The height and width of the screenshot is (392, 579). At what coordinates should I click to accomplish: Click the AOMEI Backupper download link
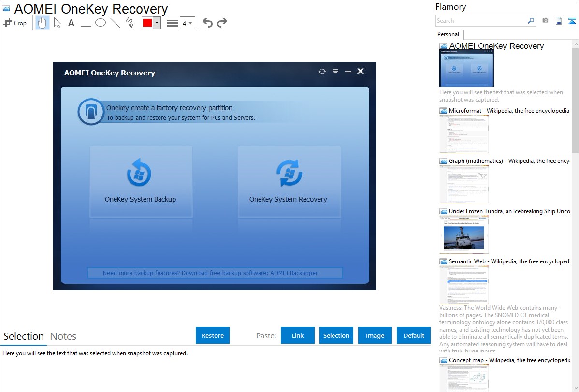pyautogui.click(x=215, y=273)
